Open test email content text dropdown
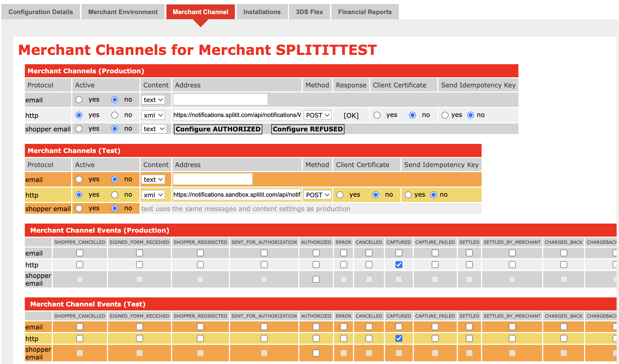Image resolution: width=619 pixels, height=364 pixels. coord(153,179)
